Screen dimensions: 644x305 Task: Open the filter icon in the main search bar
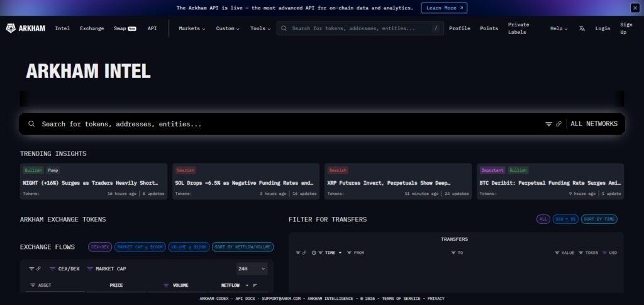click(548, 124)
